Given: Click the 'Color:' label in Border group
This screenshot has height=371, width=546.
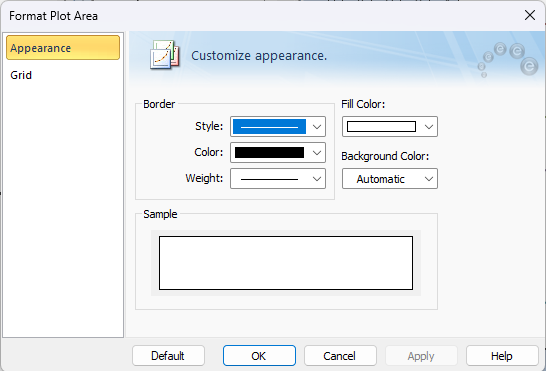Looking at the screenshot, I should pos(209,152).
